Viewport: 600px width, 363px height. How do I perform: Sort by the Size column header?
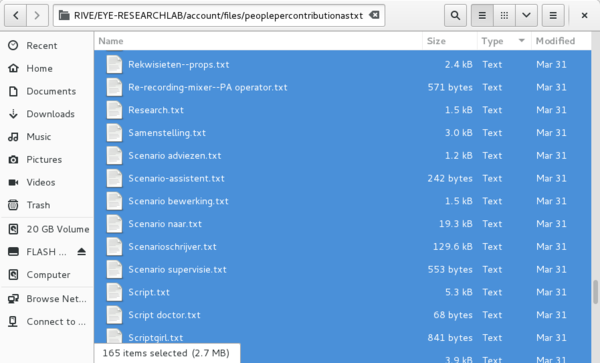450,41
